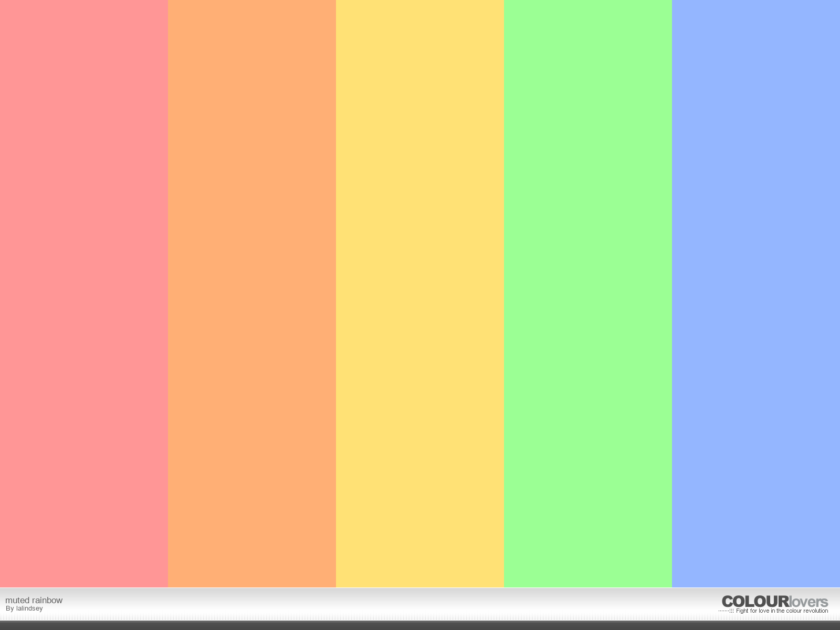
Task: Click the gray 'lovers' part of logo
Action: coord(808,602)
